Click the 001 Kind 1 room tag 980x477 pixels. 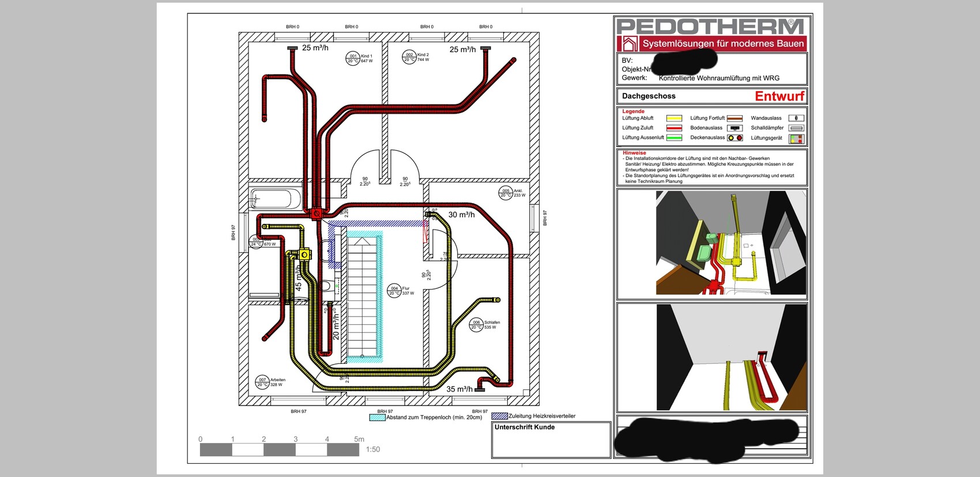pos(353,58)
